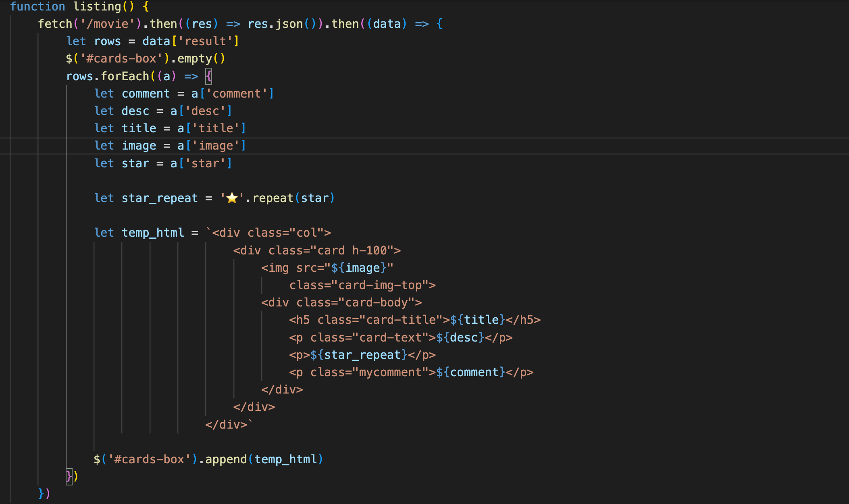Click '.repeat(star)' method call

[290, 198]
